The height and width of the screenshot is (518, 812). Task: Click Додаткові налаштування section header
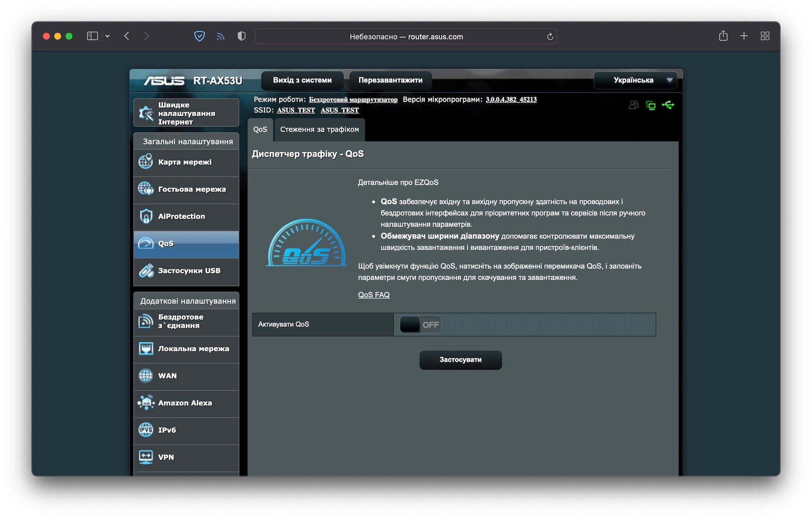point(187,301)
